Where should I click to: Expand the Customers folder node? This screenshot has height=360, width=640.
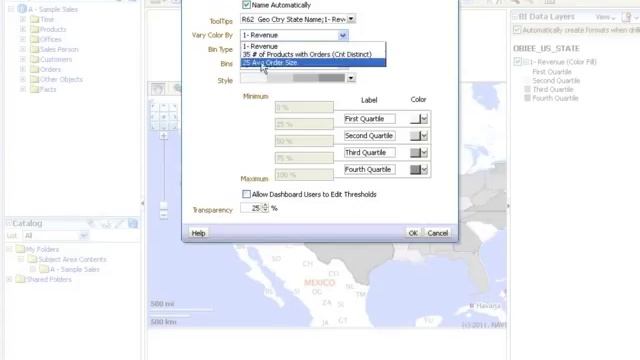[x=23, y=59]
